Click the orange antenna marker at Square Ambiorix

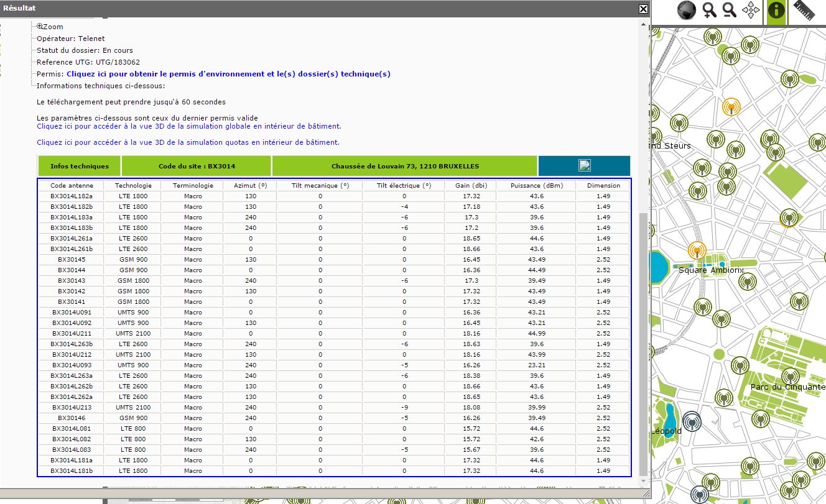point(697,250)
